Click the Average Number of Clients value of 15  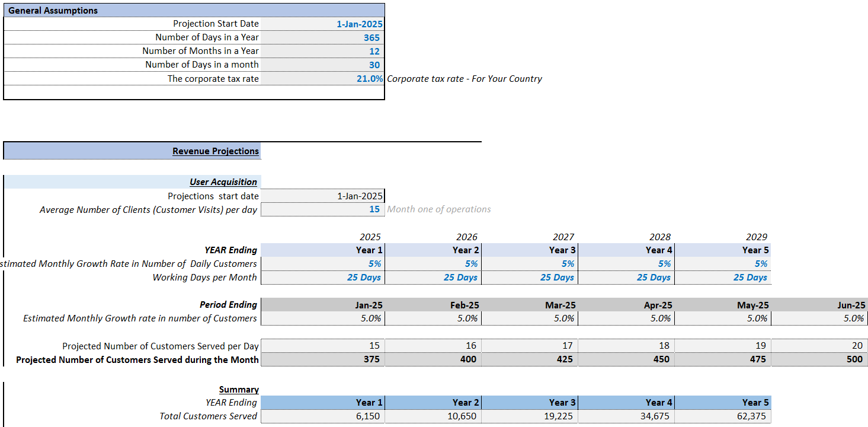tap(323, 209)
